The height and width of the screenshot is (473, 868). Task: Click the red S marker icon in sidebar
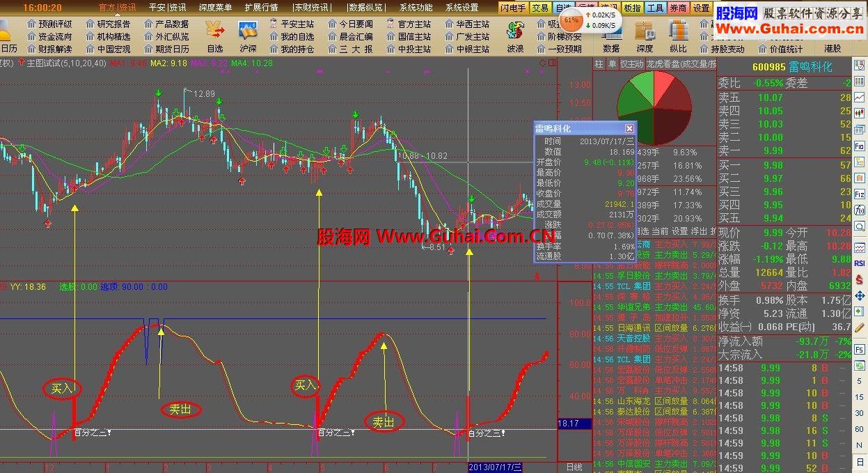pos(858,280)
